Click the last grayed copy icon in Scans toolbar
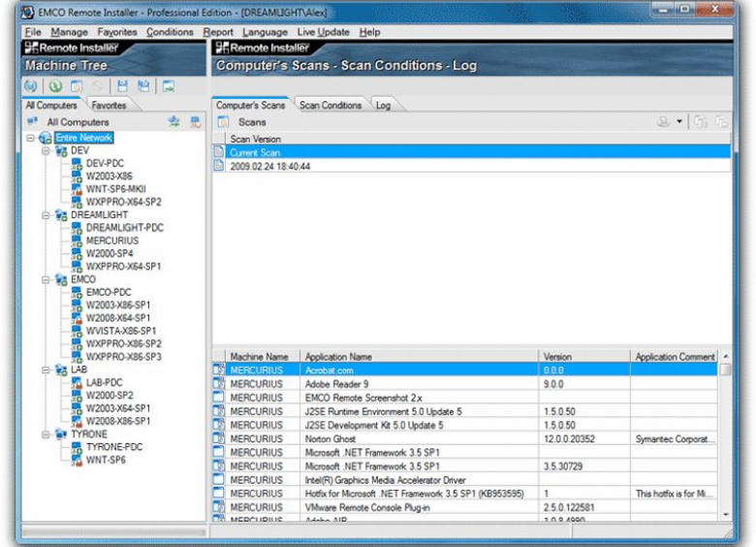 [721, 121]
